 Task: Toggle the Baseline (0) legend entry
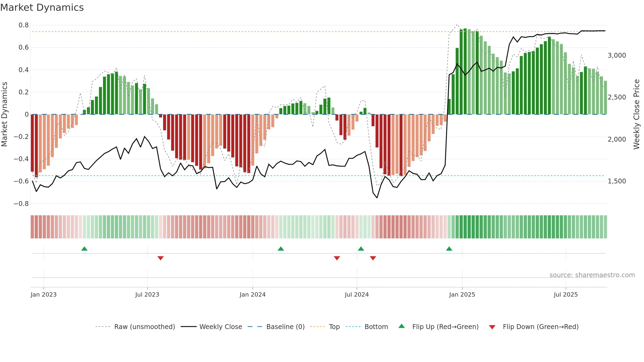pyautogui.click(x=276, y=327)
